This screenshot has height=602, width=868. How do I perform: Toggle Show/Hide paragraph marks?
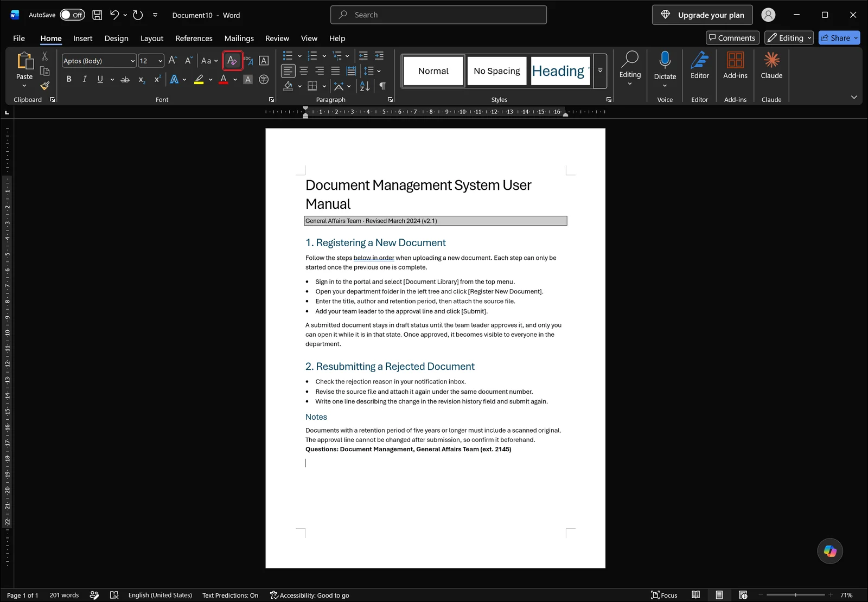pos(382,86)
